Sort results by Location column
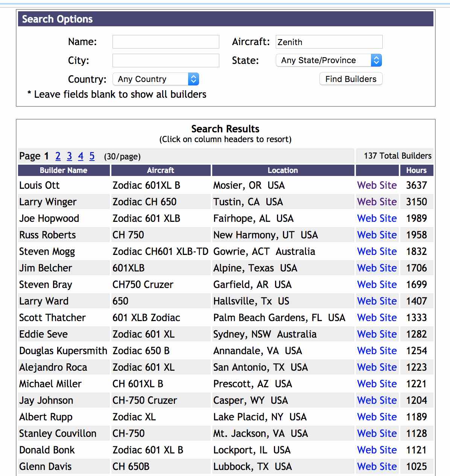The height and width of the screenshot is (476, 450). (283, 170)
